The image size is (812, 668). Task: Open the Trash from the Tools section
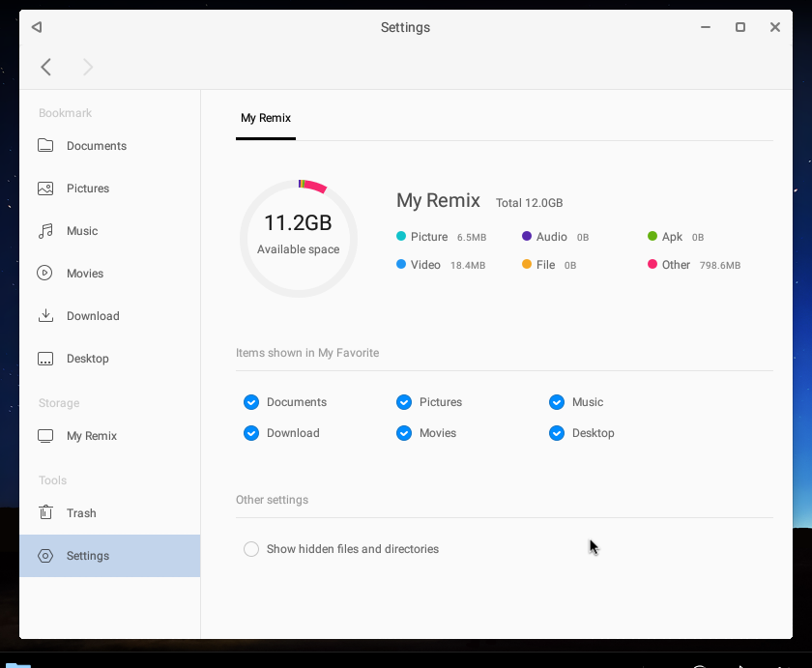pyautogui.click(x=82, y=513)
